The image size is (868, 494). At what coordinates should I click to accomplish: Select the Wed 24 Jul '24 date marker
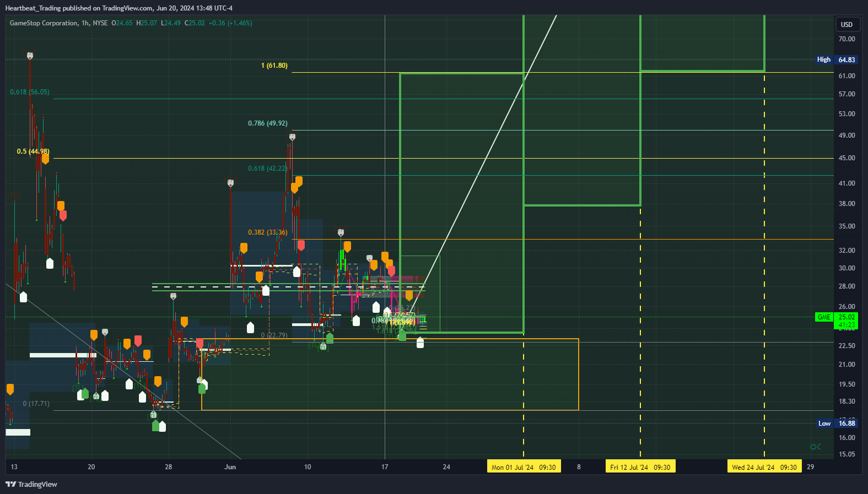click(x=764, y=467)
